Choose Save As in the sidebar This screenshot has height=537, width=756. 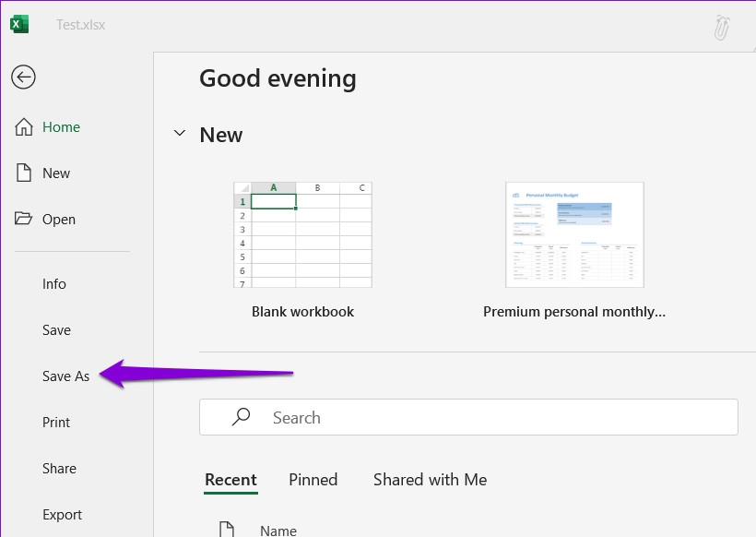tap(66, 376)
